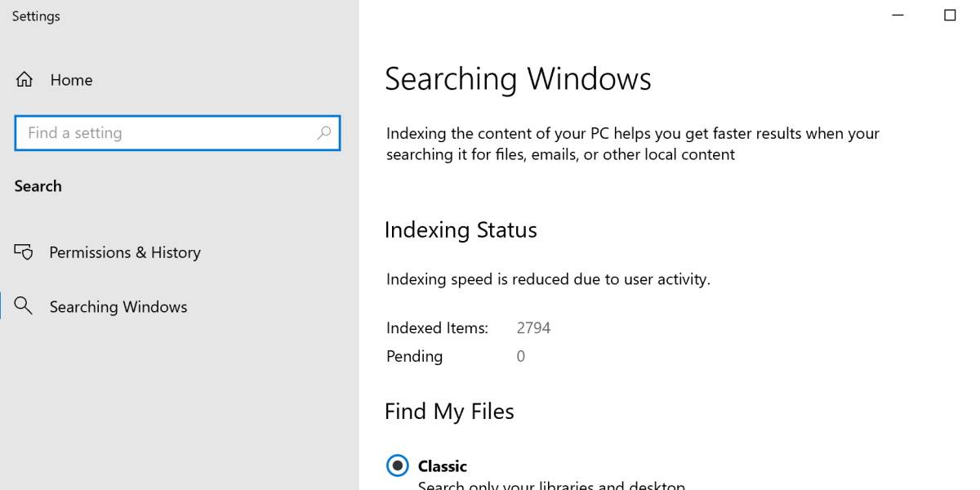Click the large Searching Windows page title
980x490 pixels.
518,79
